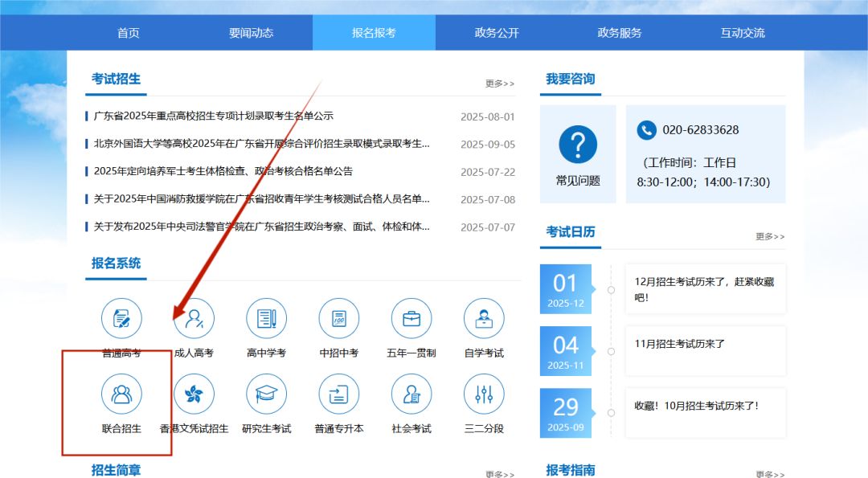Go to the 互动交流 navigation tab
Viewport: 868px width, 478px height.
(x=743, y=33)
